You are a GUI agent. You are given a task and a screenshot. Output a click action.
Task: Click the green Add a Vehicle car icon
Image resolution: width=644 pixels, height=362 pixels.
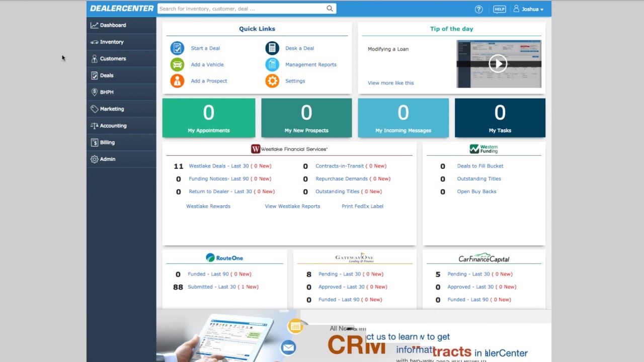point(177,64)
